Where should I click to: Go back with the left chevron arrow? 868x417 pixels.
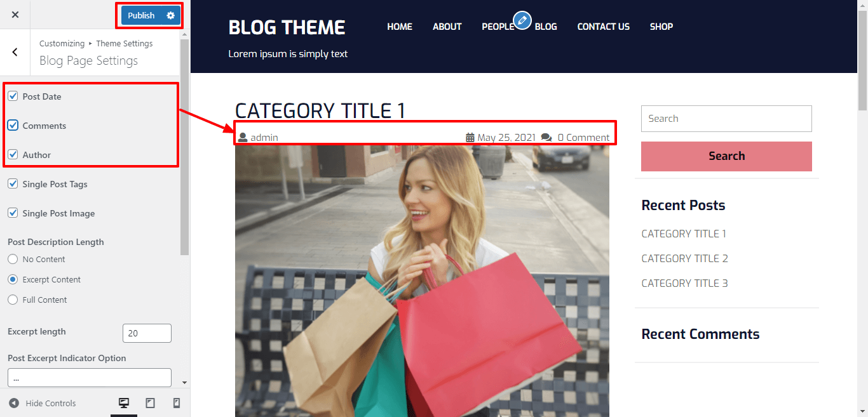15,52
